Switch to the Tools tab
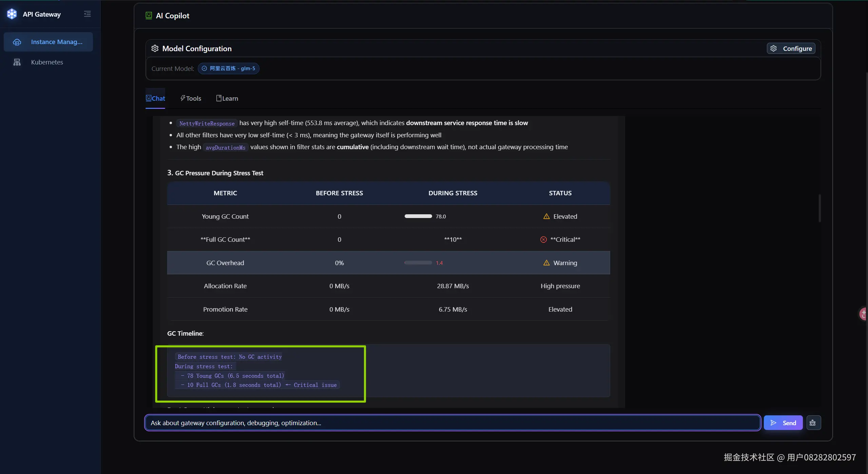The height and width of the screenshot is (474, 868). pos(191,98)
